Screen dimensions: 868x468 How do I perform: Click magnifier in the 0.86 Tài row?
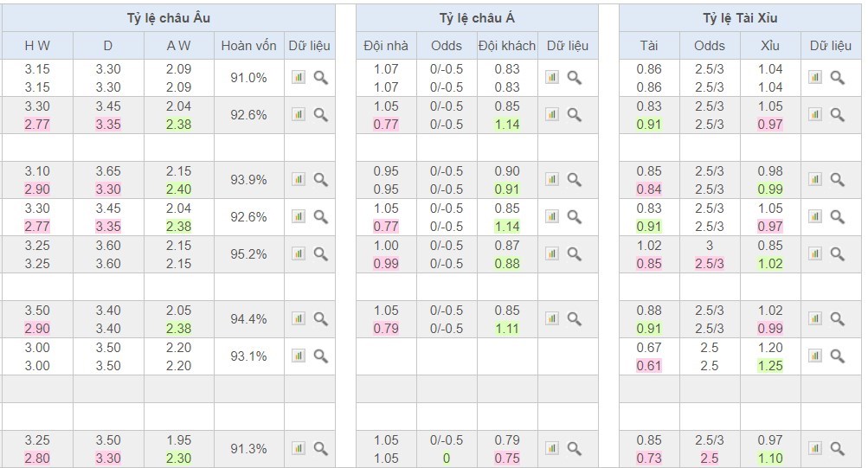837,77
